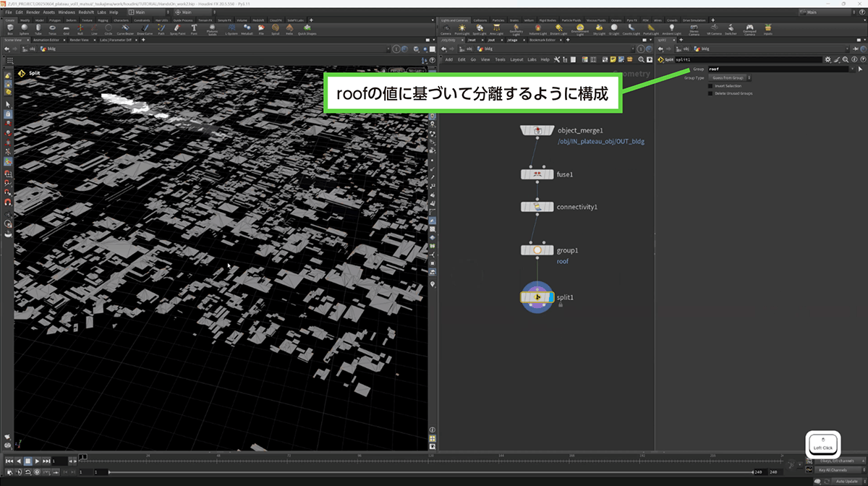Click the gear icon in parameter pane
This screenshot has width=868, height=486.
[828, 59]
